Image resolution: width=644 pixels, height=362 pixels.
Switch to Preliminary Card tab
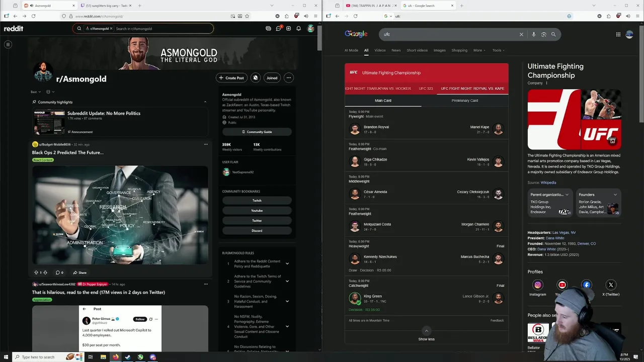click(465, 101)
